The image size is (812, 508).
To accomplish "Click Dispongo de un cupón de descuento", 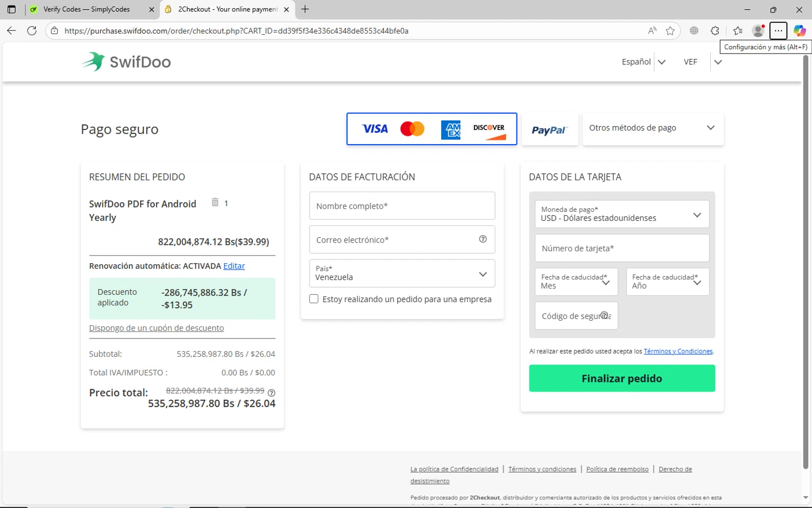I will tap(156, 328).
